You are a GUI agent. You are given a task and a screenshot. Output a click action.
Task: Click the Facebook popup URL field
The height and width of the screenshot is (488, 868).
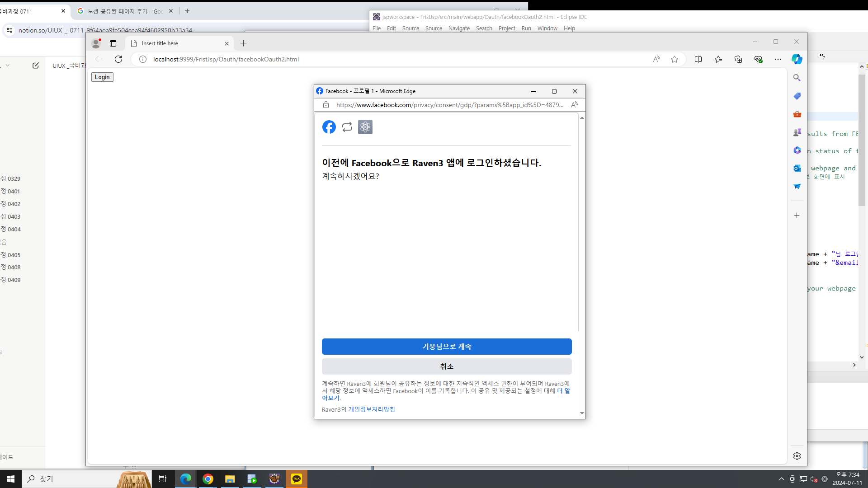450,105
